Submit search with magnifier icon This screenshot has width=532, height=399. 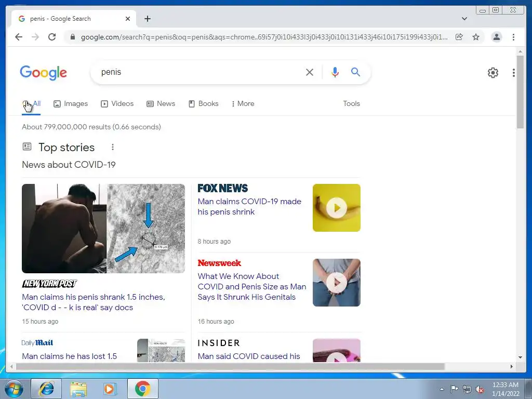[355, 72]
